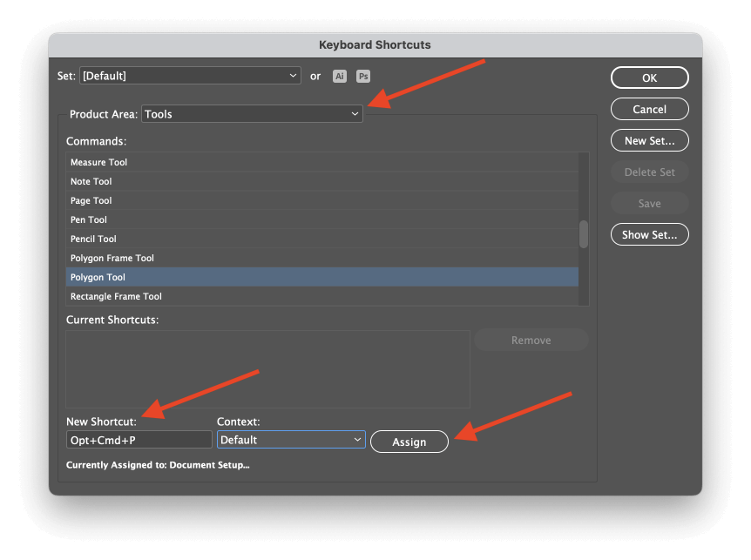Click the Delete Set button
The width and height of the screenshot is (751, 560).
point(649,172)
